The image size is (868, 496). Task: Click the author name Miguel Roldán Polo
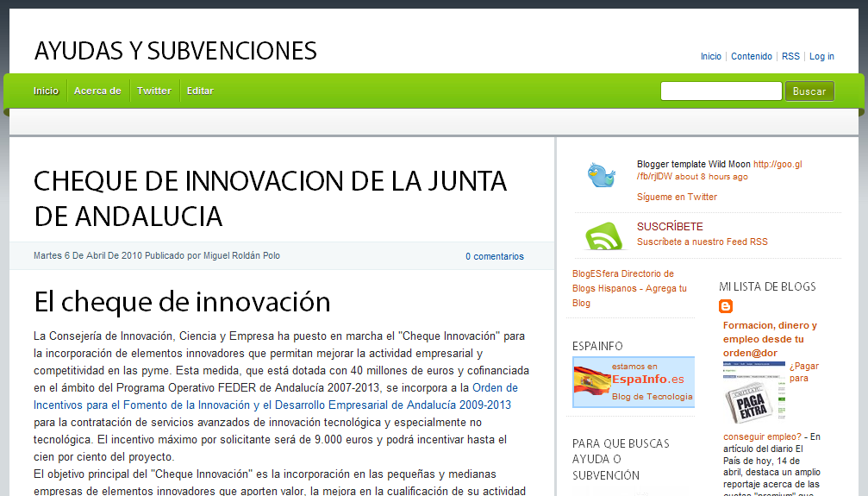pyautogui.click(x=241, y=256)
